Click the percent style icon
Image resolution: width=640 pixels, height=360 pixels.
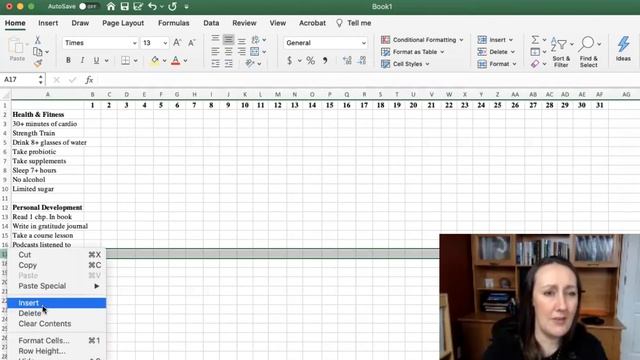[311, 60]
